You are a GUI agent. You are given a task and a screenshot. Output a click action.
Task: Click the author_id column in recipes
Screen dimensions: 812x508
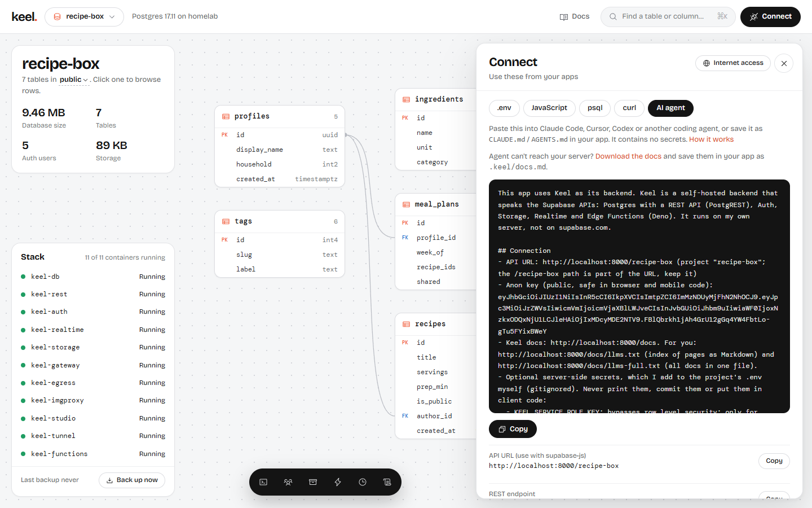point(436,416)
